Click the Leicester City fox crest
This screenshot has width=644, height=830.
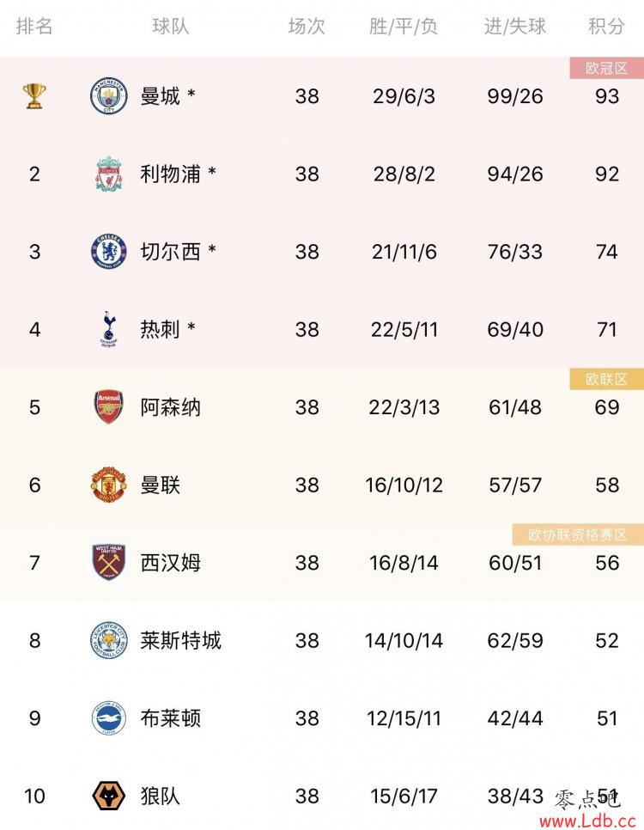(109, 640)
